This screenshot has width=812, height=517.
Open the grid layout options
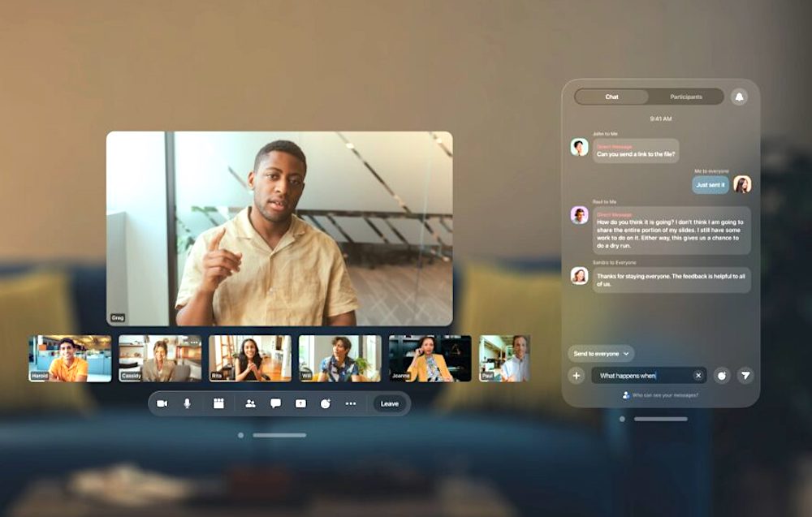click(x=218, y=403)
